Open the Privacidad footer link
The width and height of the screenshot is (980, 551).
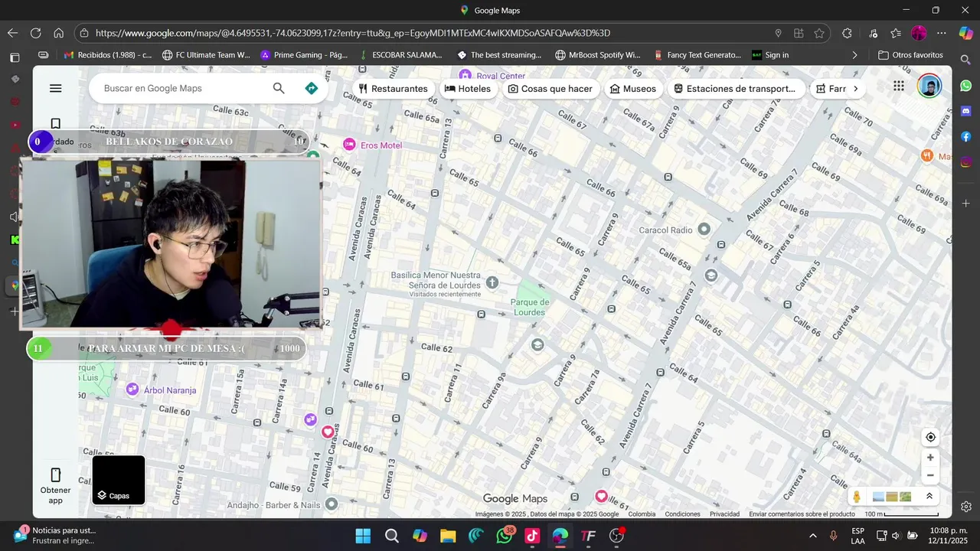pos(724,514)
